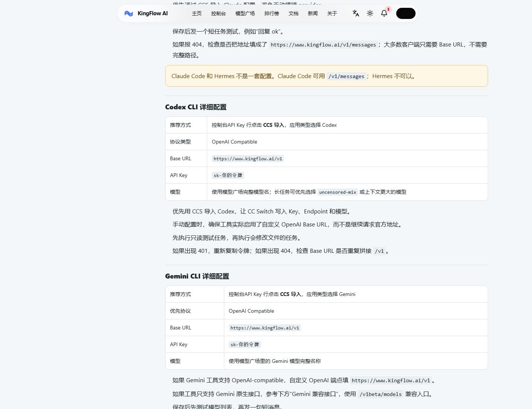Screen dimensions: 532x409
Task: Click OpenAI Compatible in Gemini table
Action: 251,311
